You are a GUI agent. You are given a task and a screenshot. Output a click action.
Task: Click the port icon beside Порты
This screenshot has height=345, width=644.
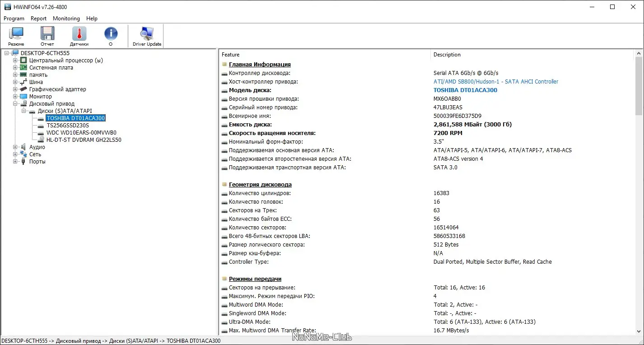point(23,162)
